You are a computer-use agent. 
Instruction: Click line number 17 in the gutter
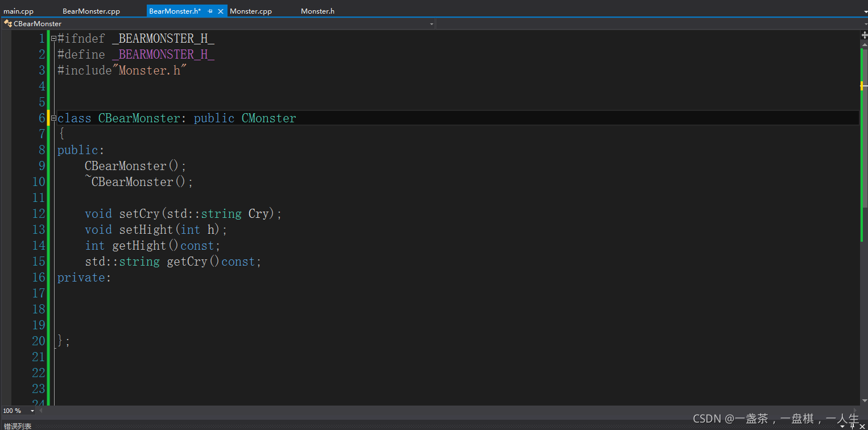tap(38, 293)
